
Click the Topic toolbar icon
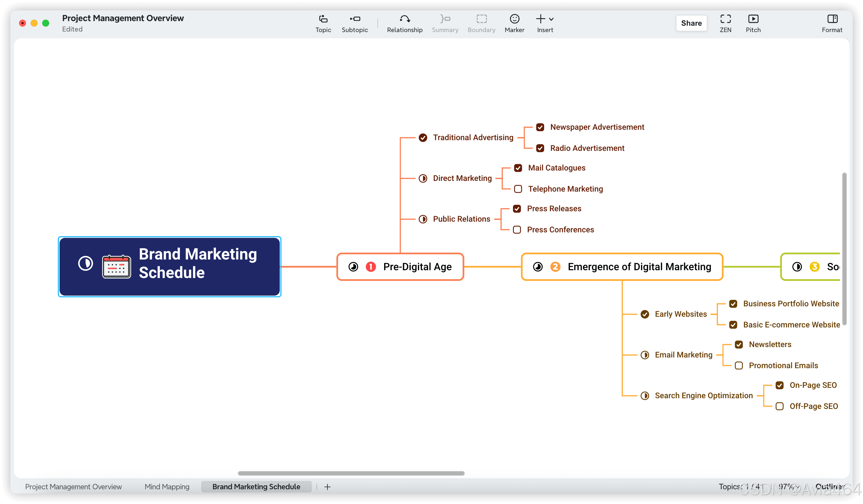pyautogui.click(x=323, y=19)
